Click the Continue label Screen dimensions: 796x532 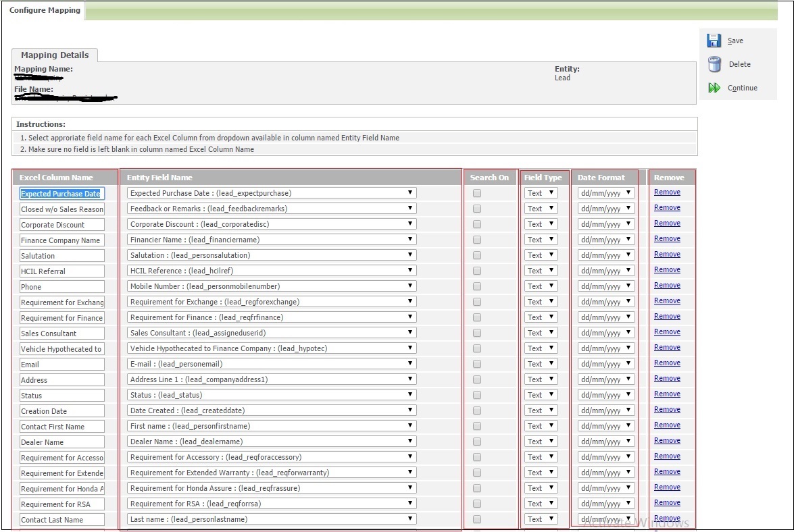742,88
